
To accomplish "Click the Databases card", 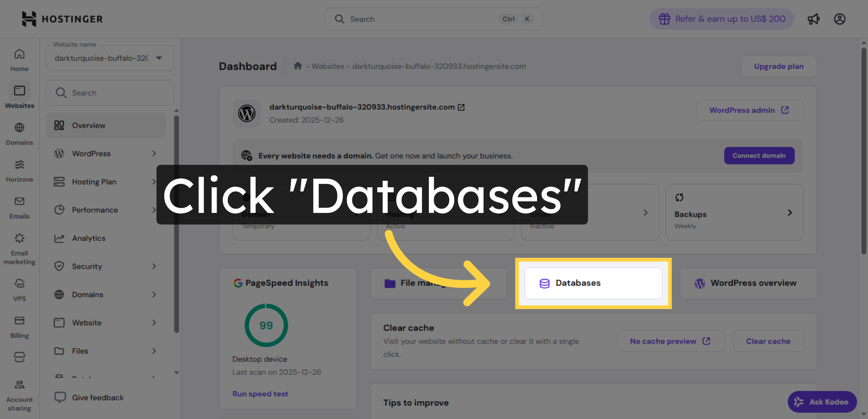I will click(593, 283).
